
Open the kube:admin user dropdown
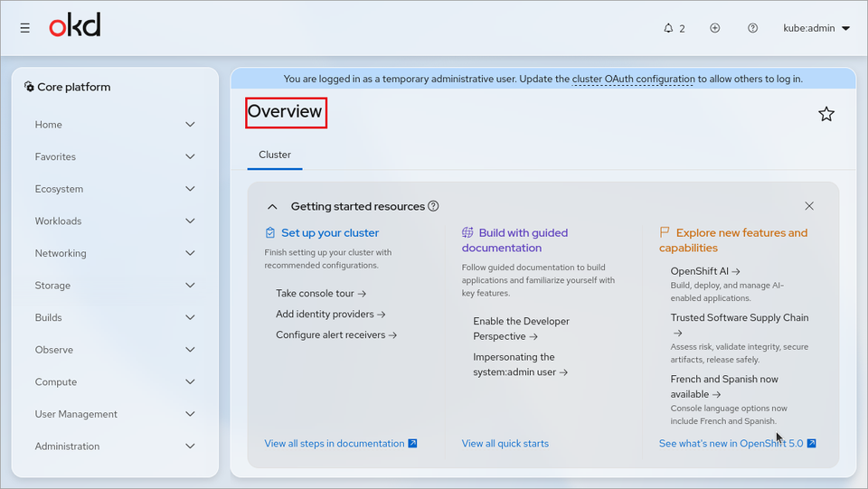[816, 28]
